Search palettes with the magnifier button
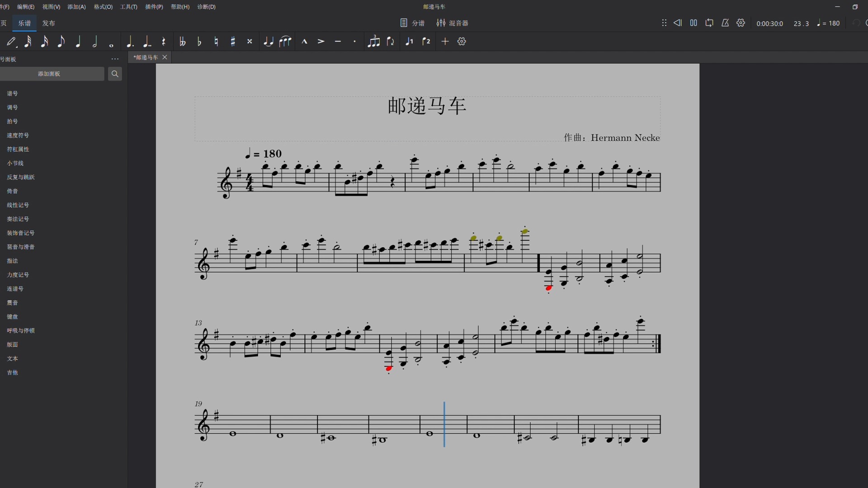The image size is (868, 488). (115, 74)
